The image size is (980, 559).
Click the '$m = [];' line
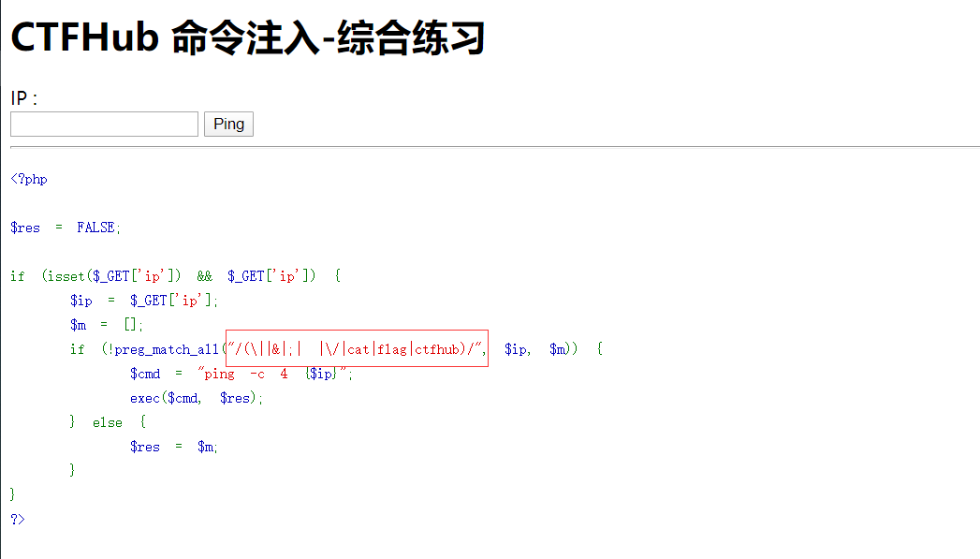click(x=107, y=325)
